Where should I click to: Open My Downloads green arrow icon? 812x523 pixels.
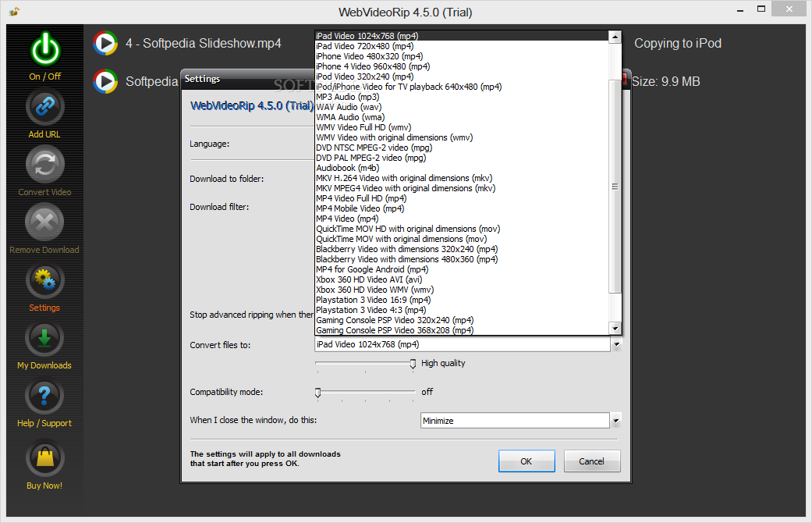pos(44,338)
